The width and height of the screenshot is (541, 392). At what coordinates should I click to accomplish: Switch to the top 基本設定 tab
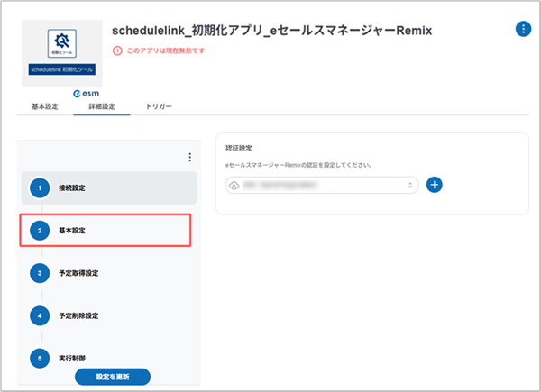(x=45, y=107)
